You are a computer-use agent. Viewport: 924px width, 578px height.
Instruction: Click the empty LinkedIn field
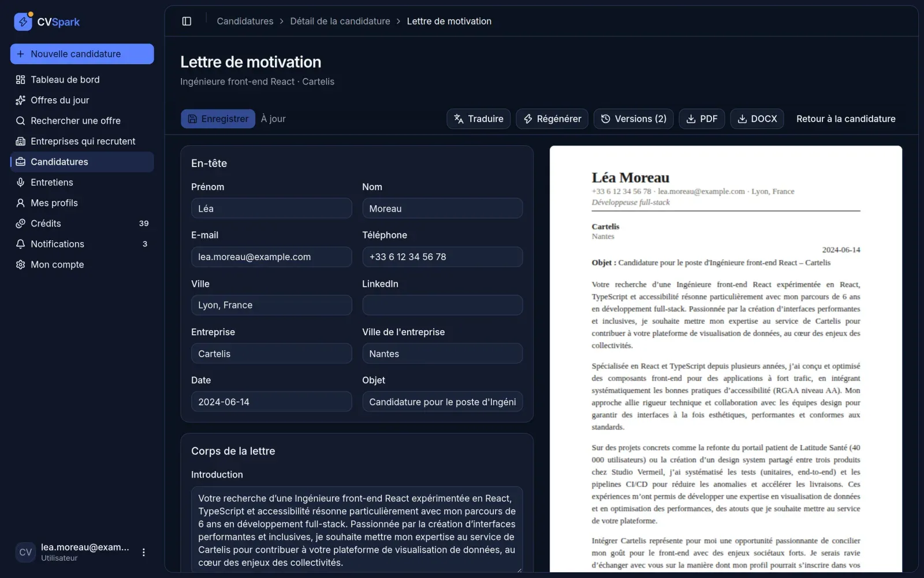pyautogui.click(x=442, y=305)
